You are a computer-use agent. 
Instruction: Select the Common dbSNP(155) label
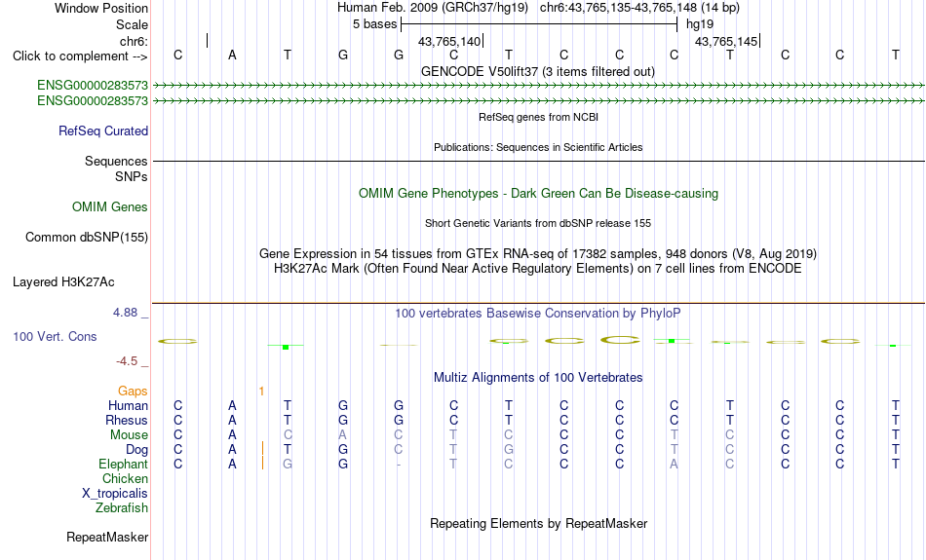click(86, 238)
